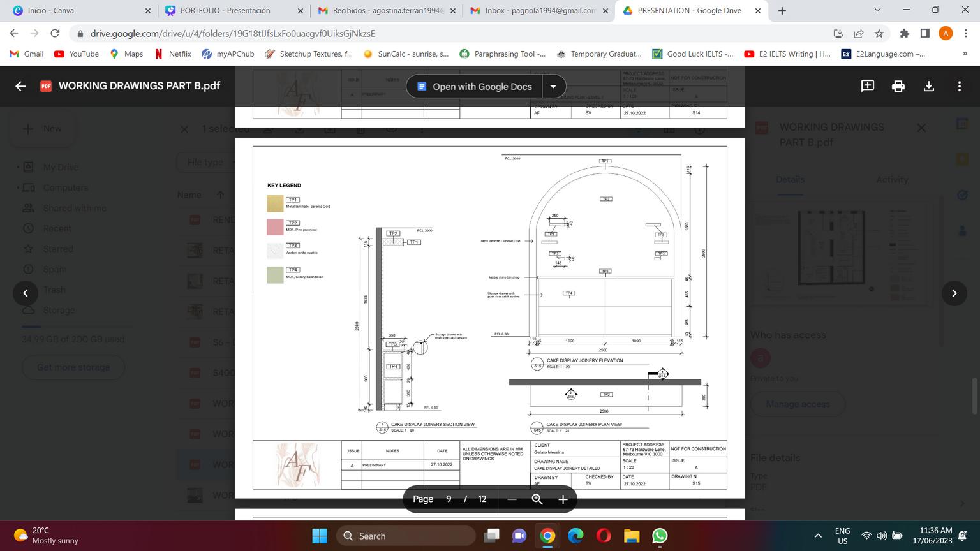980x551 pixels.
Task: Switch to PORTFOLIO - Presentación tab
Action: click(x=233, y=11)
